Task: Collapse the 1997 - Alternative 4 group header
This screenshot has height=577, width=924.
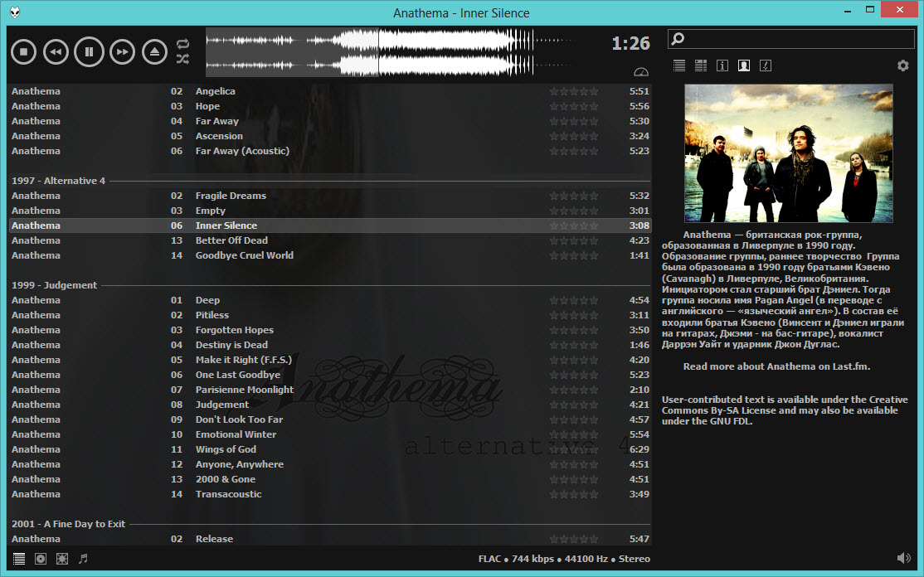Action: pyautogui.click(x=59, y=181)
